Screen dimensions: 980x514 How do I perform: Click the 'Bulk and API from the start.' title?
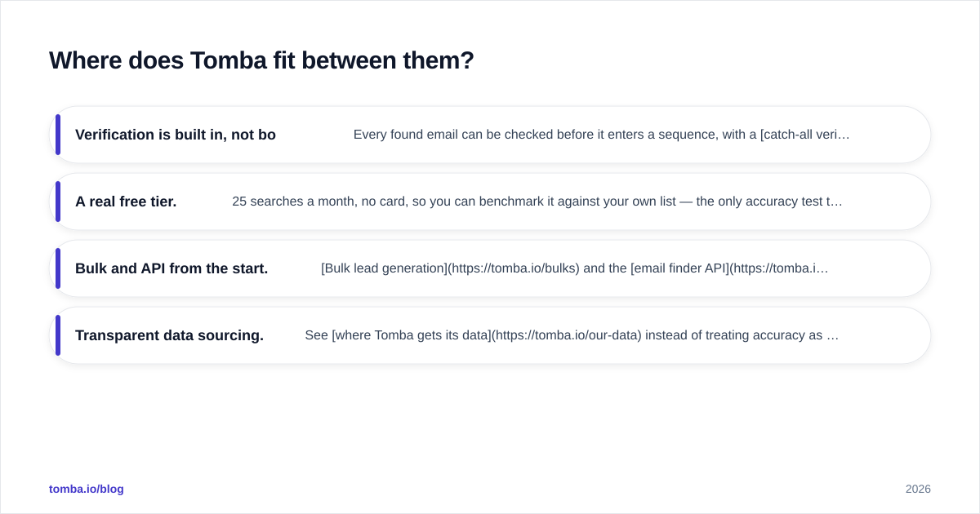(x=171, y=268)
